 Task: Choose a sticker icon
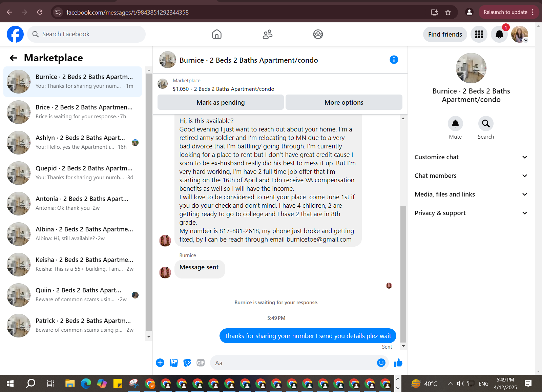[x=187, y=363]
